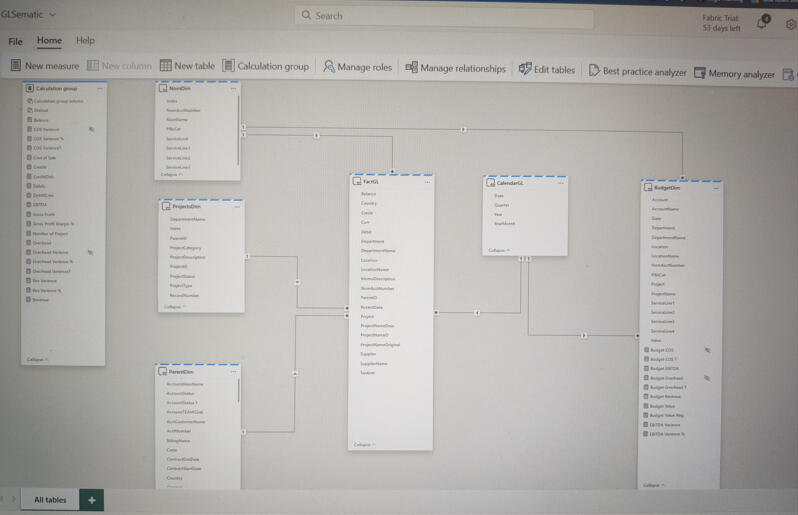798x515 pixels.
Task: Expand the GLSematic model name dropdown
Action: coord(52,14)
